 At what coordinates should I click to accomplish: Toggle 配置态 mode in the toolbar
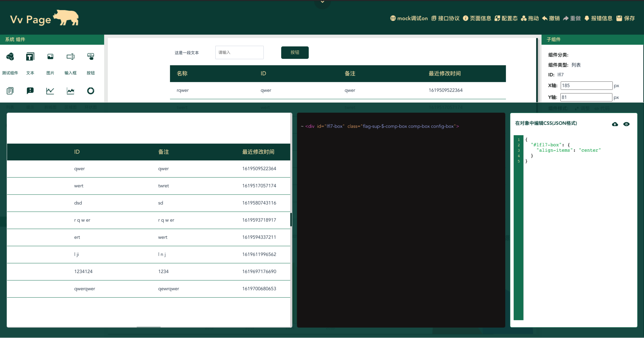[506, 18]
